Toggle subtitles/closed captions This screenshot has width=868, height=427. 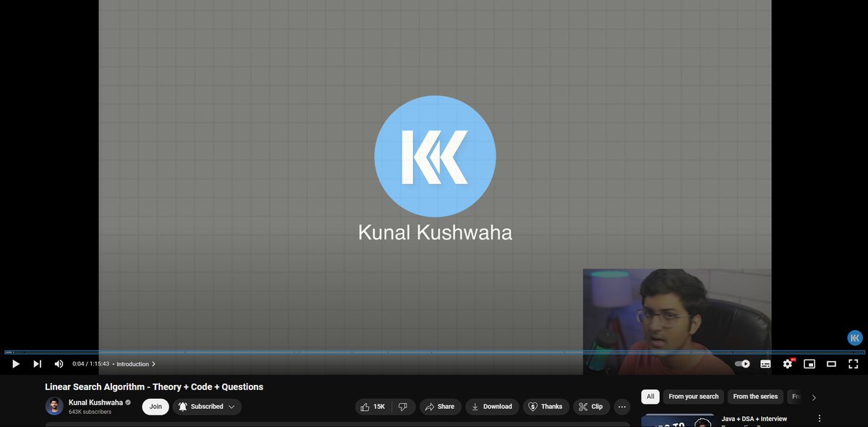pyautogui.click(x=765, y=364)
